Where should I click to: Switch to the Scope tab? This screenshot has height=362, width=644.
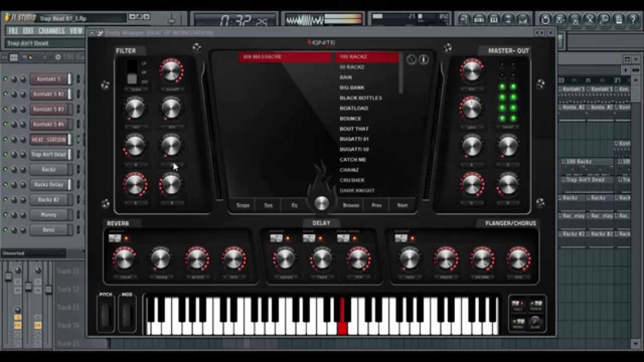click(x=243, y=205)
